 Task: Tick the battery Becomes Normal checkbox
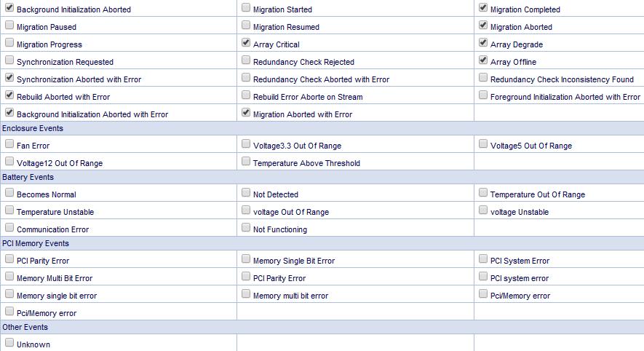[x=9, y=194]
